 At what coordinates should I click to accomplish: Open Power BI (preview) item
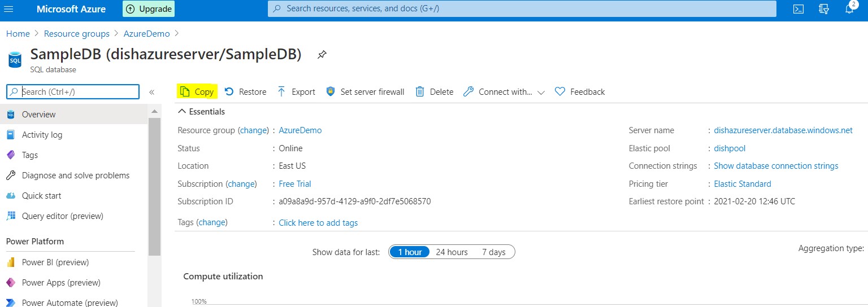tap(73, 262)
